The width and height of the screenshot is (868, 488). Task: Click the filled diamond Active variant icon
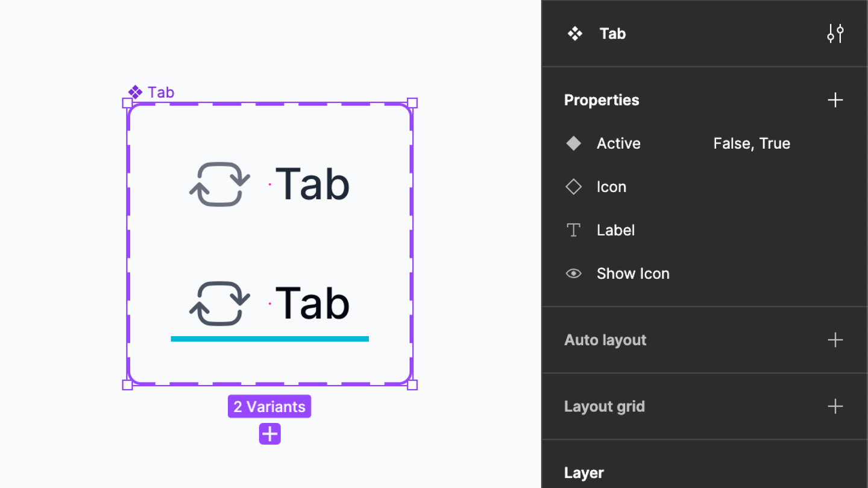coord(574,143)
